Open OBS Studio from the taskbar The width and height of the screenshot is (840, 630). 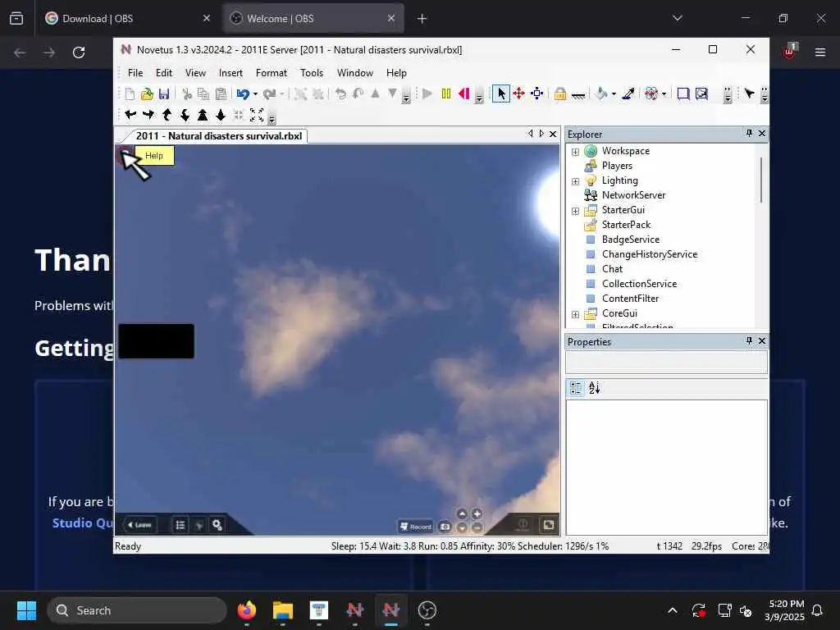[427, 610]
